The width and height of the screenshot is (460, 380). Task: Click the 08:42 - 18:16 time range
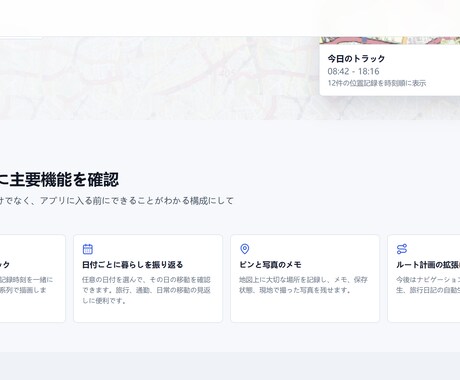point(353,71)
